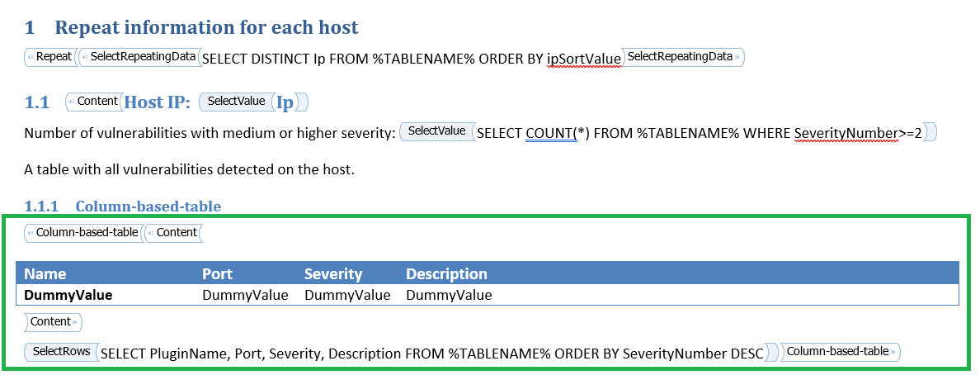This screenshot has width=980, height=375.
Task: Click the Name table header cell
Action: (x=45, y=273)
